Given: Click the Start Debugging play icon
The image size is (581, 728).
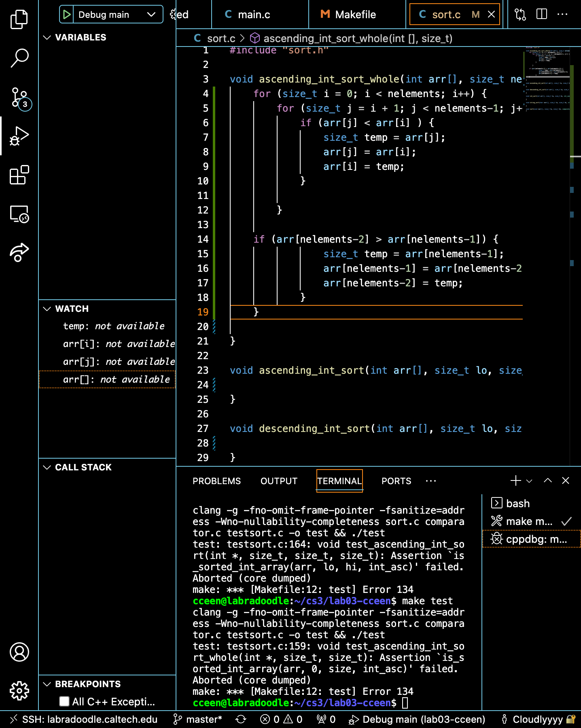Looking at the screenshot, I should [67, 15].
